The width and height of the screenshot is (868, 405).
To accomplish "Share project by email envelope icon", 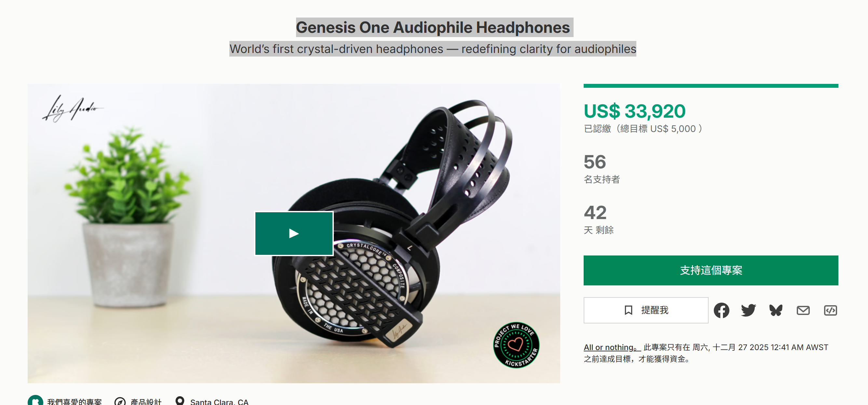I will point(803,310).
